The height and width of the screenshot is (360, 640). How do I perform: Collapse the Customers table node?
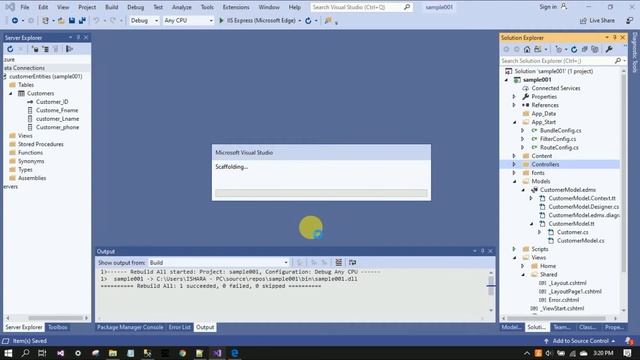[11, 93]
